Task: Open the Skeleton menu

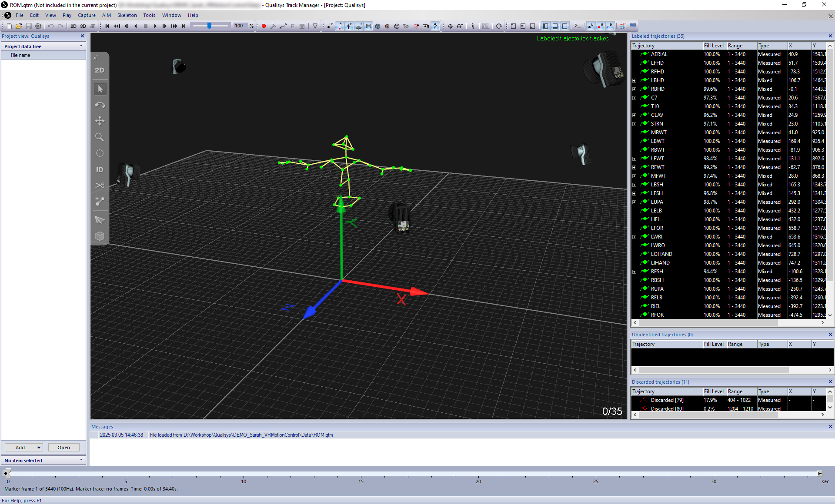Action: (x=127, y=15)
